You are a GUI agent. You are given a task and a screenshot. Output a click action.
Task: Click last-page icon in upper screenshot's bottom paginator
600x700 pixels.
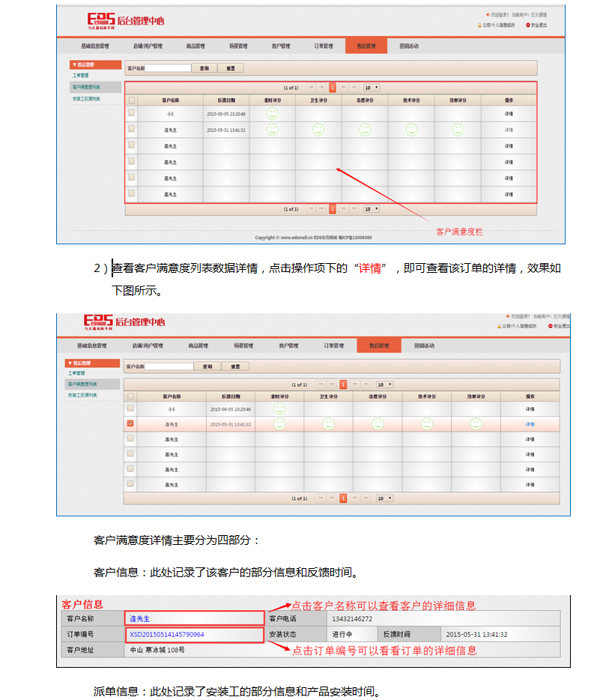tap(354, 209)
